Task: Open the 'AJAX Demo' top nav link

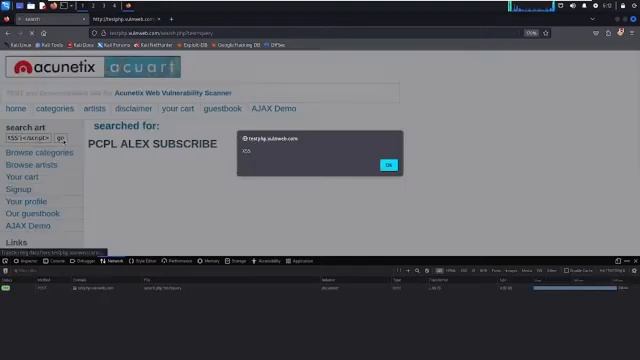Action: tap(273, 109)
